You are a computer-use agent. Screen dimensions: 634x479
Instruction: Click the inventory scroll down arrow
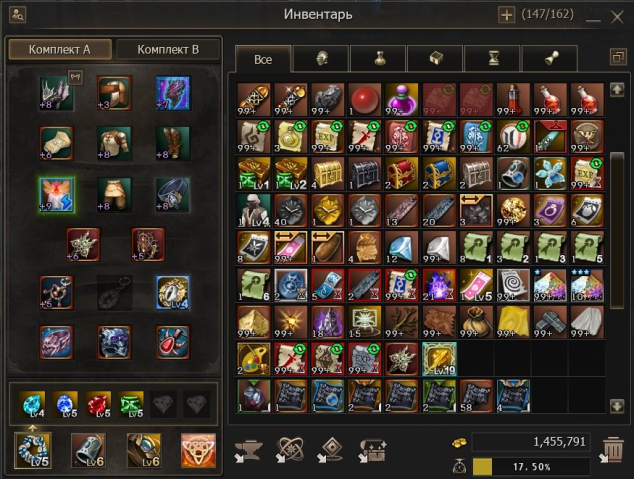click(617, 406)
